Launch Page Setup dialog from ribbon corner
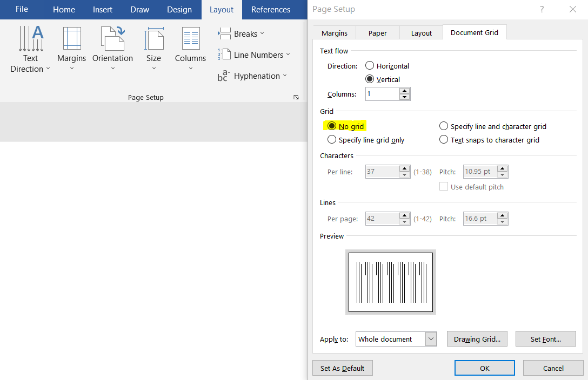Viewport: 588px width, 380px height. pyautogui.click(x=296, y=97)
